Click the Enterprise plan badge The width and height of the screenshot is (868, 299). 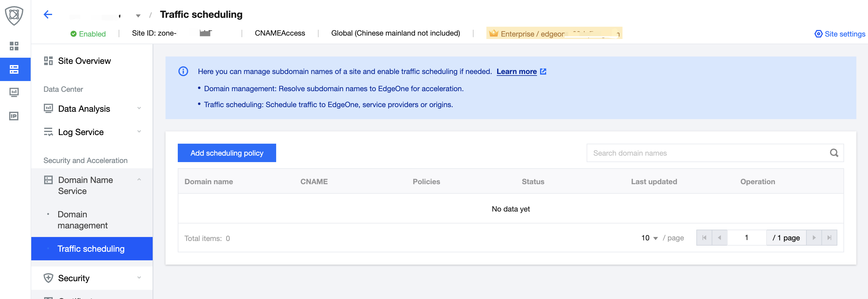554,33
